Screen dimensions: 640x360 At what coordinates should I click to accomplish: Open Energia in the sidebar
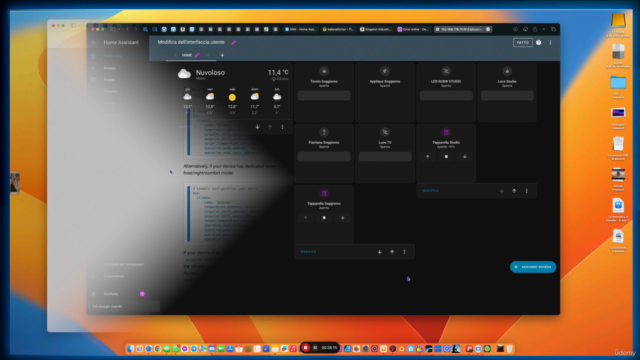point(109,68)
